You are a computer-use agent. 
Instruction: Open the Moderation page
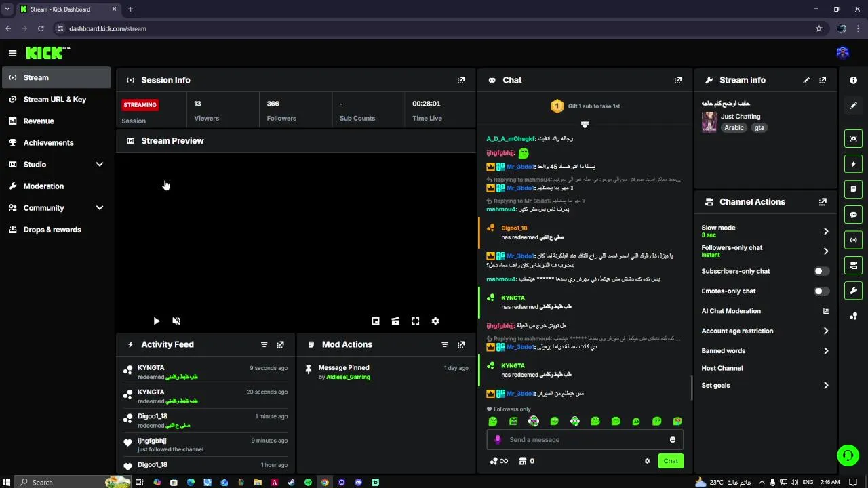pos(56,186)
